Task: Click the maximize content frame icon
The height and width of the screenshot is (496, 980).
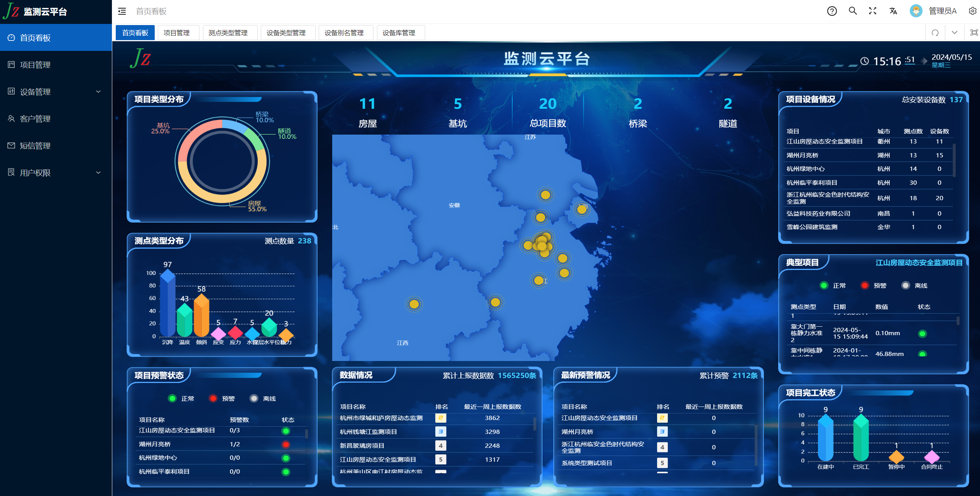Action: (x=974, y=33)
